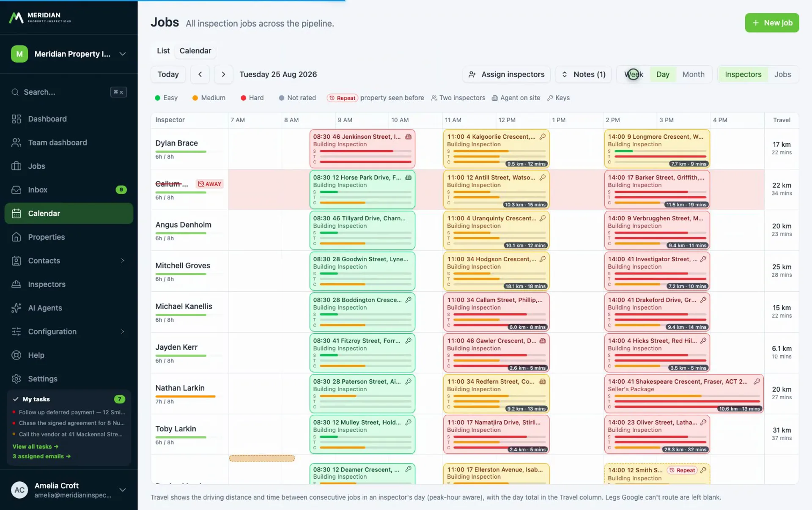The height and width of the screenshot is (510, 812).
Task: Open Amelia Croft account menu chevron
Action: [123, 490]
